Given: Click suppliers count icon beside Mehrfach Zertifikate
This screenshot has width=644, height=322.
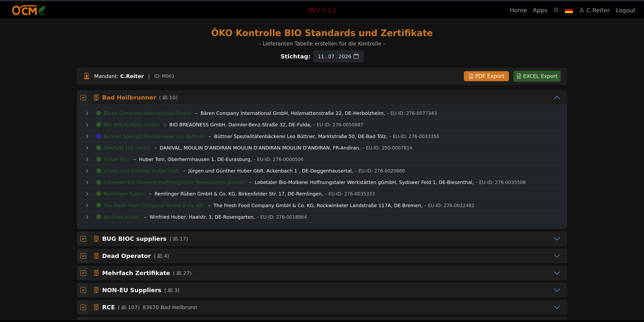Looking at the screenshot, I should coord(179,273).
